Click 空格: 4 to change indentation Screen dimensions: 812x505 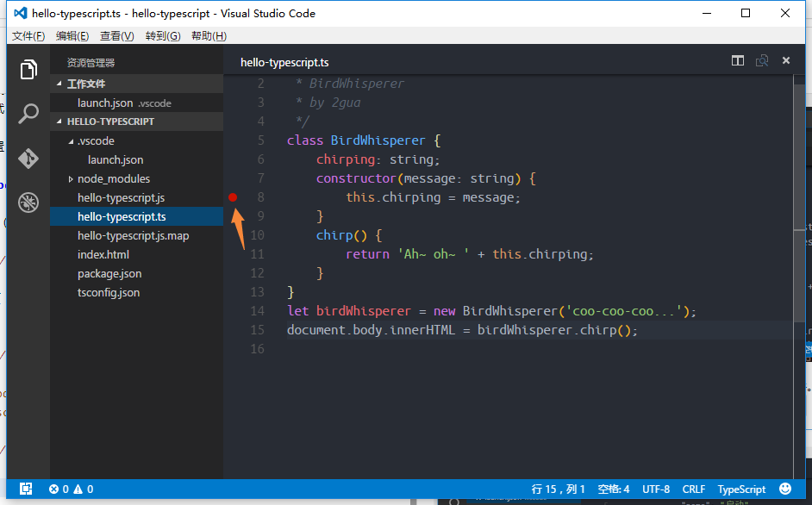[613, 489]
